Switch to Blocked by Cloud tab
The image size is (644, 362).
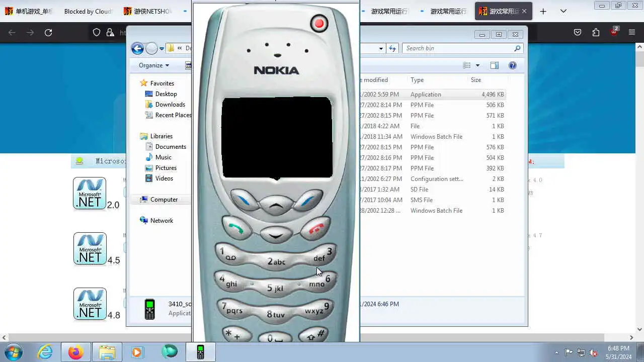pyautogui.click(x=88, y=11)
